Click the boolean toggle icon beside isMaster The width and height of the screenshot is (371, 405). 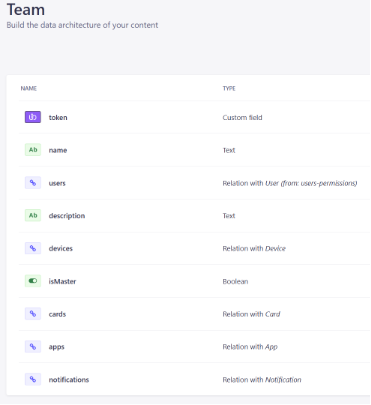pos(33,281)
